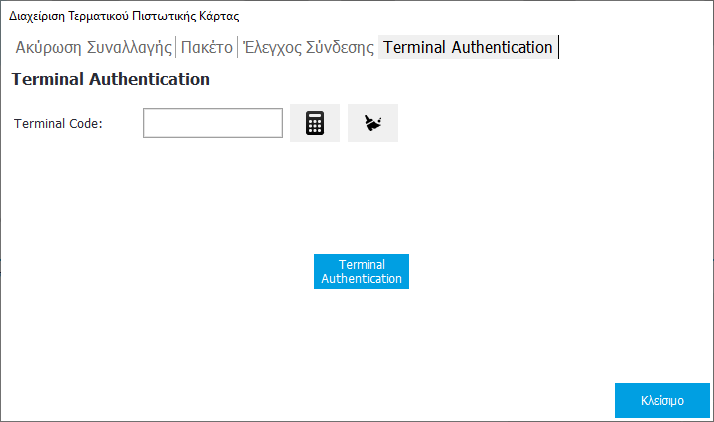Click the Κλείσιμο button
Viewport: 714px width, 422px height.
(662, 400)
